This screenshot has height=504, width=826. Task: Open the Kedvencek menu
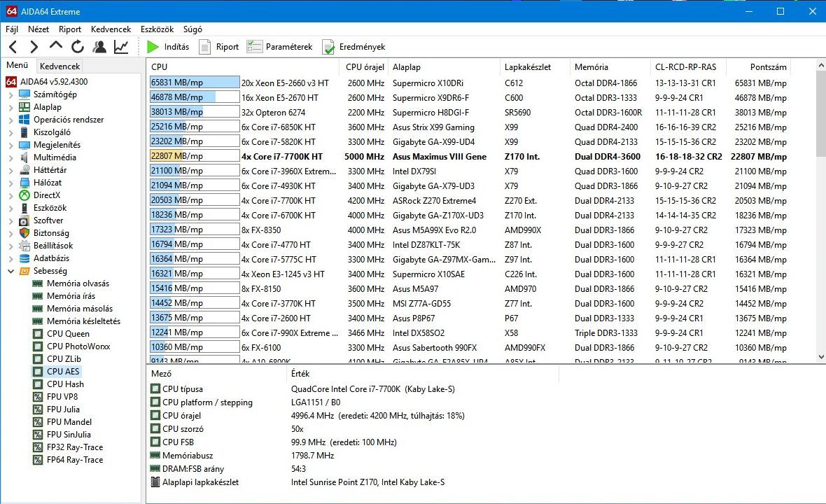point(111,29)
